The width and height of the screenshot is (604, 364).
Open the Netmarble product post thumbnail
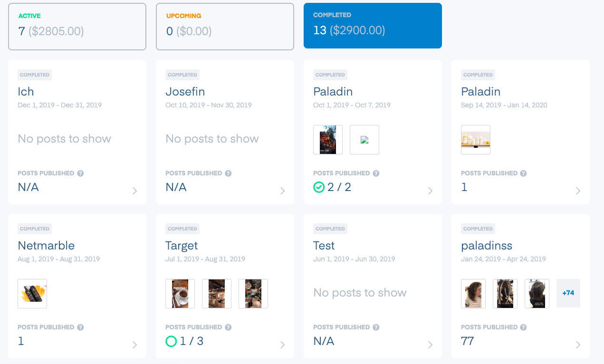[x=32, y=294]
